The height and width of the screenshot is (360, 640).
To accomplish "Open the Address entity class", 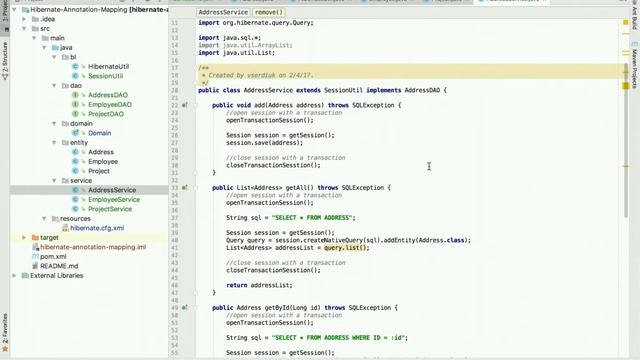I will click(x=101, y=152).
